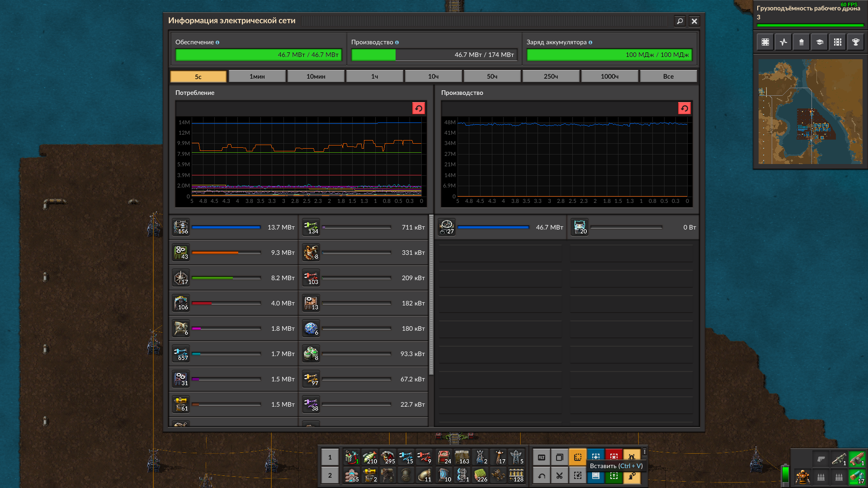Image resolution: width=868 pixels, height=488 pixels.
Task: Toggle the 9.3 МВт consumer icon with count 43
Action: 181,253
